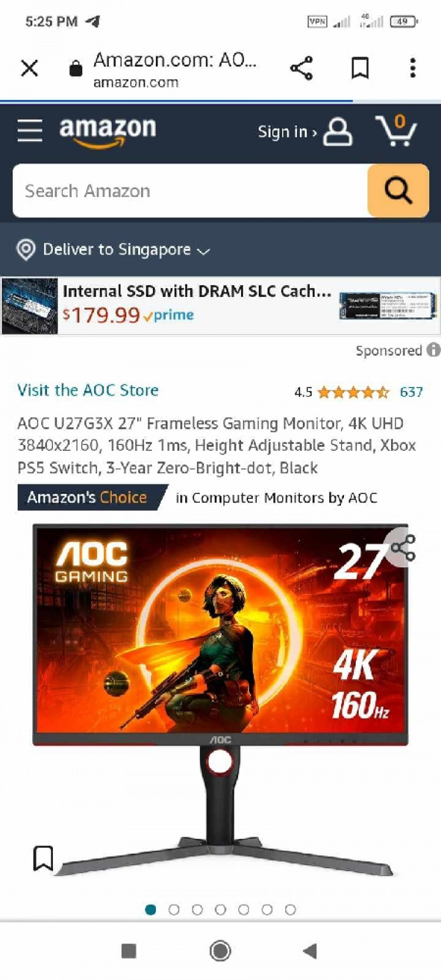This screenshot has width=441, height=980.
Task: Click the orange search magnifier button
Action: tap(398, 190)
